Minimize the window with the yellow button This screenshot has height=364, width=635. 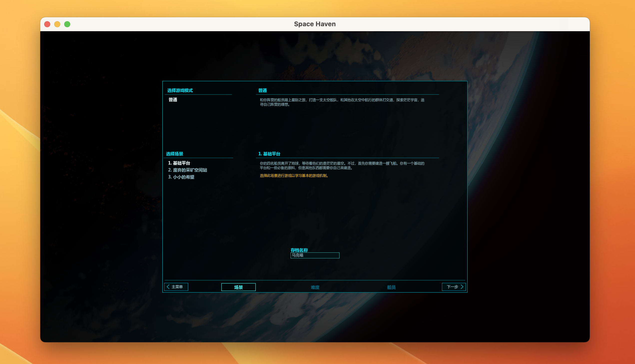[x=57, y=24]
